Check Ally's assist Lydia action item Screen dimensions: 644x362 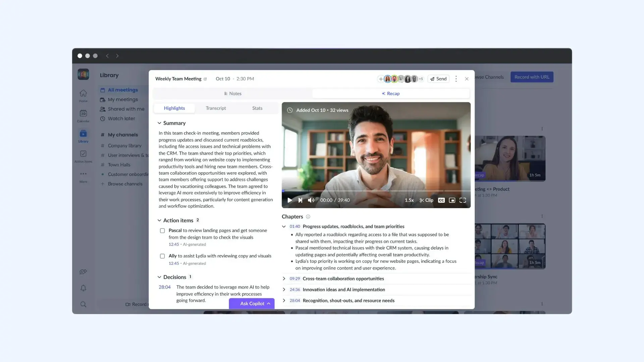[x=162, y=256]
